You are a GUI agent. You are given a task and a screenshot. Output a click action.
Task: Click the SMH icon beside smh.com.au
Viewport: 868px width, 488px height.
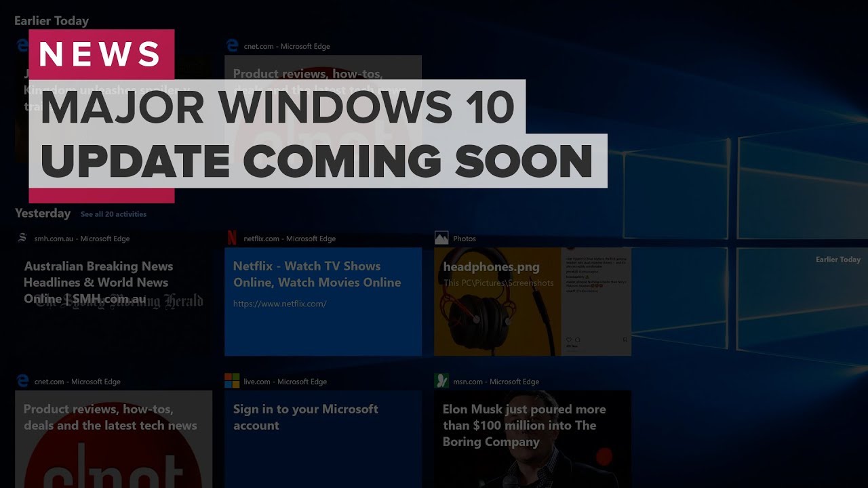point(22,238)
